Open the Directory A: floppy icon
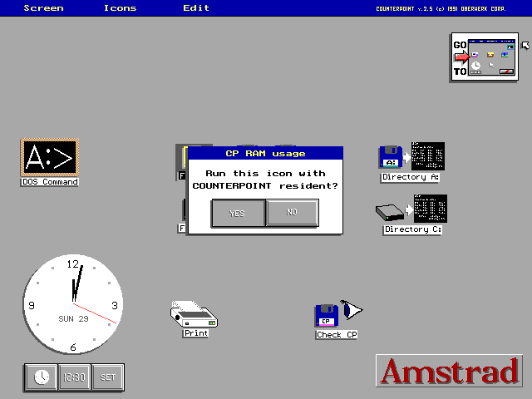 [x=392, y=157]
